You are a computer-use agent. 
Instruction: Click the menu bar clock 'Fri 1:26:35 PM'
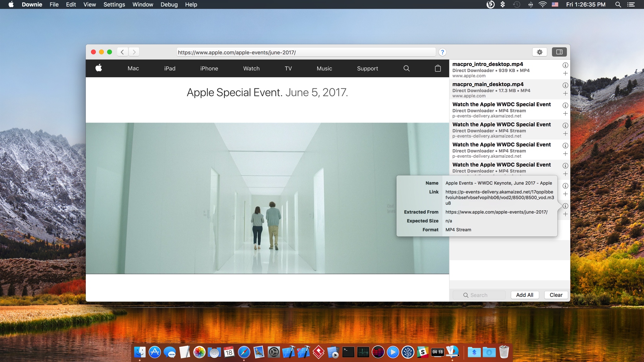586,4
